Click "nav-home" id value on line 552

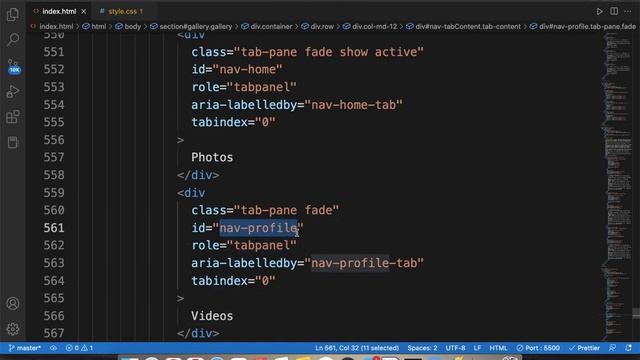click(x=247, y=69)
